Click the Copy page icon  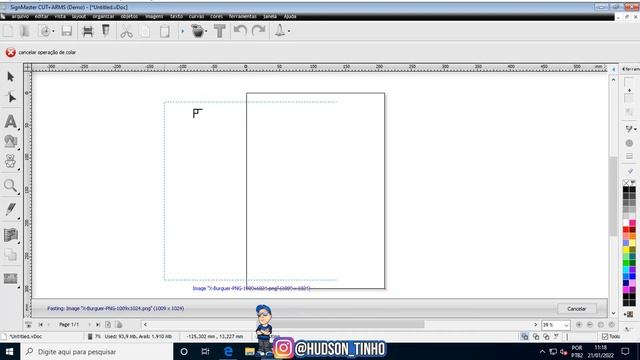pyautogui.click(x=145, y=31)
